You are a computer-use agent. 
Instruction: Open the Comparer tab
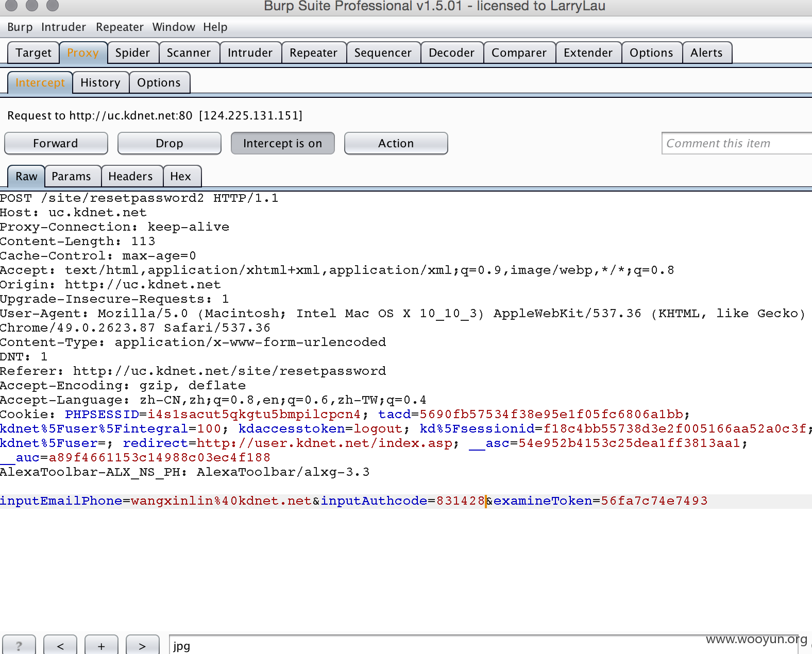coord(519,53)
